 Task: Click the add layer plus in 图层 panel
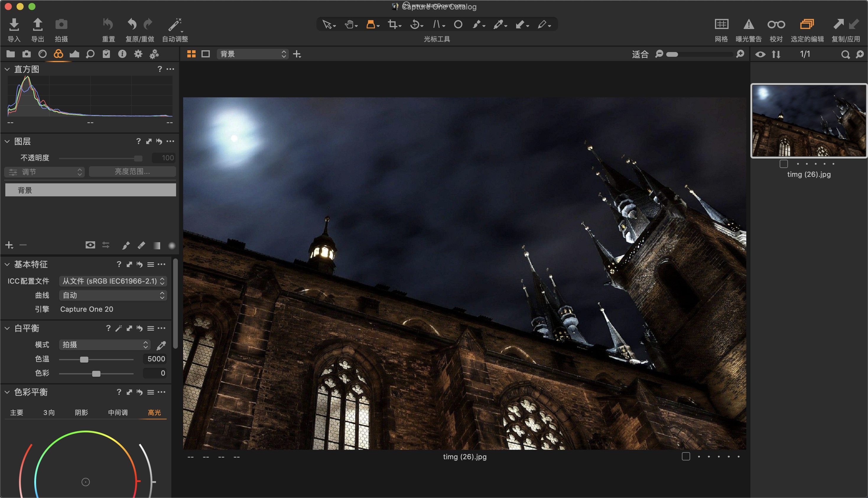click(9, 245)
